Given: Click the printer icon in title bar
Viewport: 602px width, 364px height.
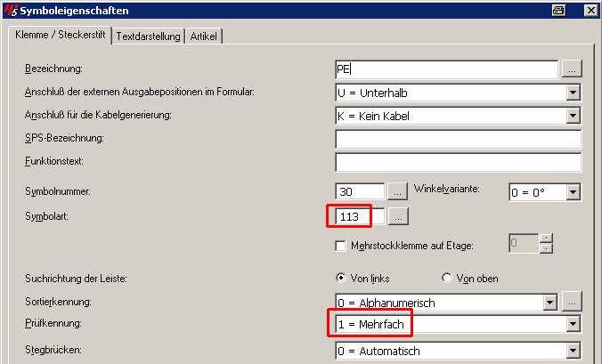Looking at the screenshot, I should (558, 11).
